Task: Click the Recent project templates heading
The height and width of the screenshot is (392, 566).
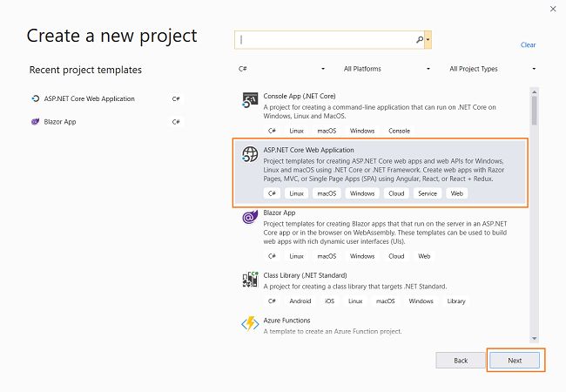Action: (x=85, y=70)
